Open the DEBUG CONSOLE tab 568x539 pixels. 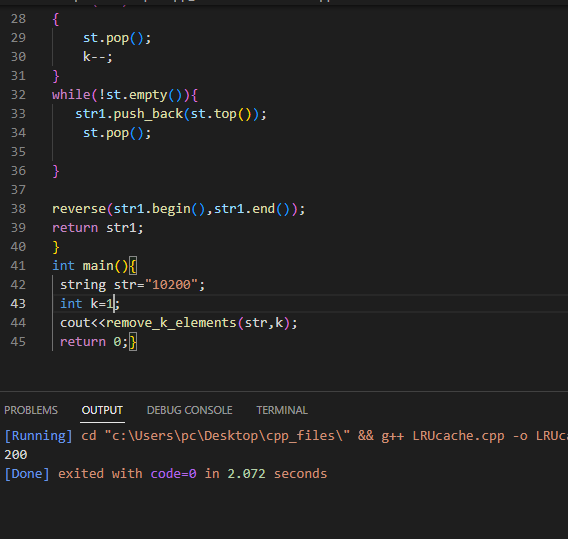point(189,410)
